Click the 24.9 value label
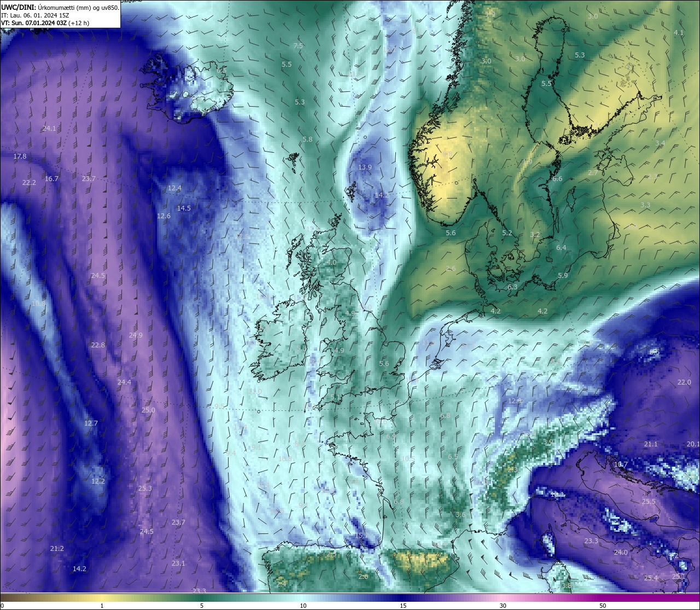Image resolution: width=700 pixels, height=610 pixels. click(136, 335)
